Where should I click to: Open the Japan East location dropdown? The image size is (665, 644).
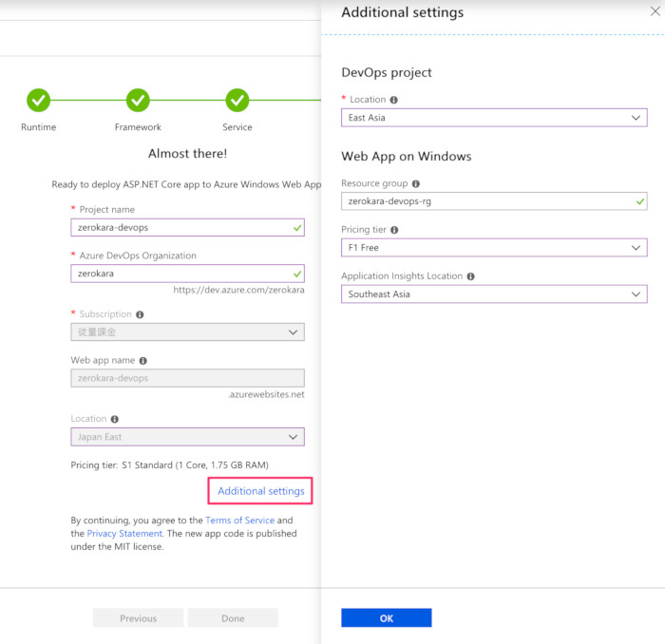(187, 437)
